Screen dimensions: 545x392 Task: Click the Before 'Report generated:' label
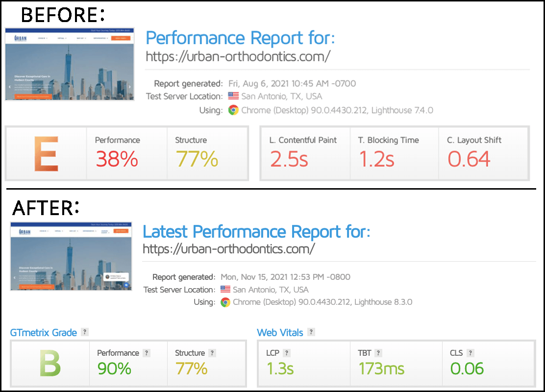(x=188, y=83)
